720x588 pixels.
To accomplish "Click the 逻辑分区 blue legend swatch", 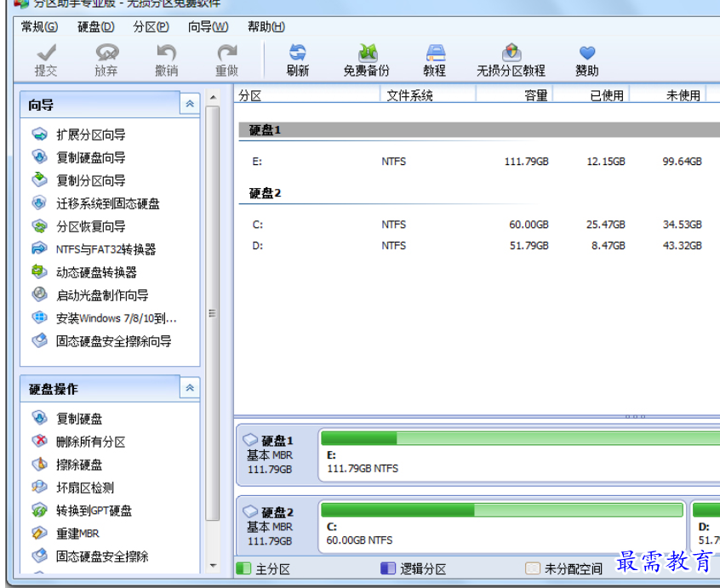I will click(388, 568).
